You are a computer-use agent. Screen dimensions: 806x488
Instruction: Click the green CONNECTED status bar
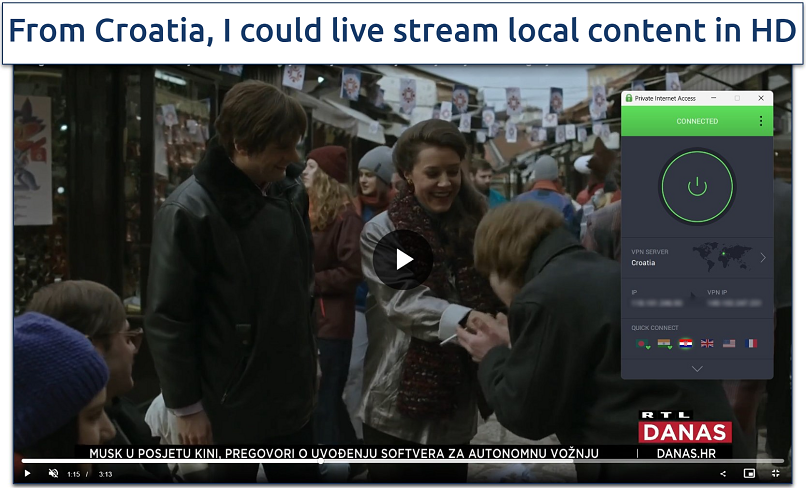(x=697, y=121)
